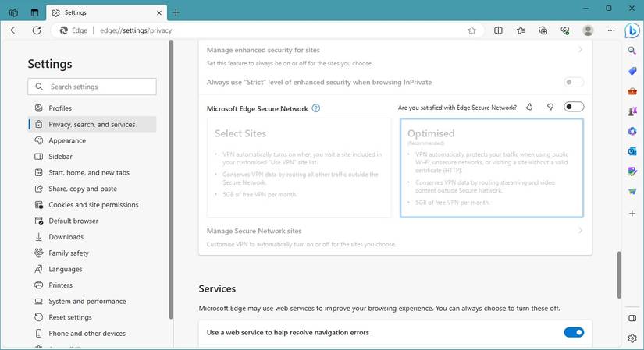644x350 pixels.
Task: Turn off navigation errors web service toggle
Action: pyautogui.click(x=574, y=332)
